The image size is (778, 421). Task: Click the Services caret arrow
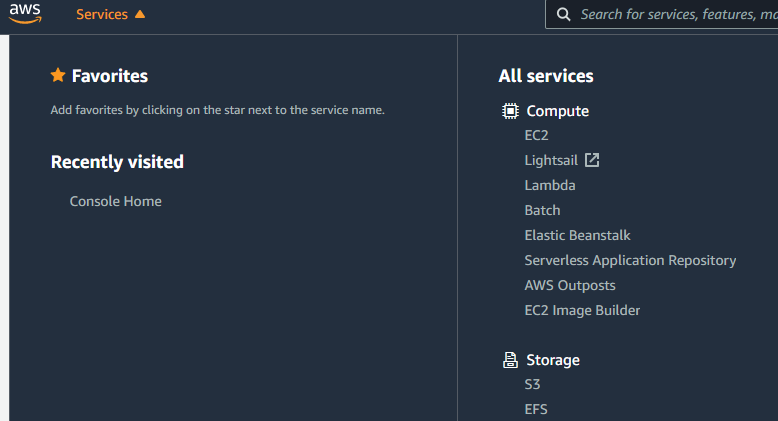coord(140,14)
